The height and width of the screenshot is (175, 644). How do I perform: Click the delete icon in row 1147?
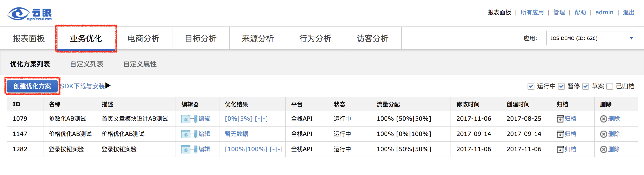click(x=603, y=134)
